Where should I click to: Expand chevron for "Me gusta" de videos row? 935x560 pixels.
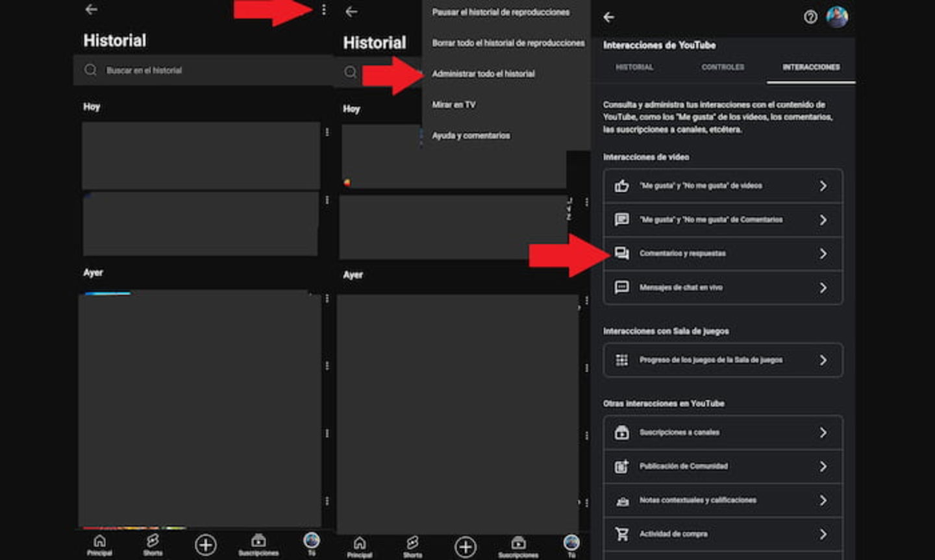pos(823,186)
